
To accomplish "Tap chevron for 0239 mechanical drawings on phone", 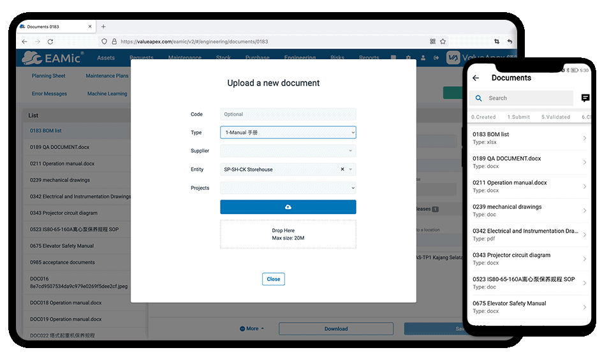I will [585, 211].
